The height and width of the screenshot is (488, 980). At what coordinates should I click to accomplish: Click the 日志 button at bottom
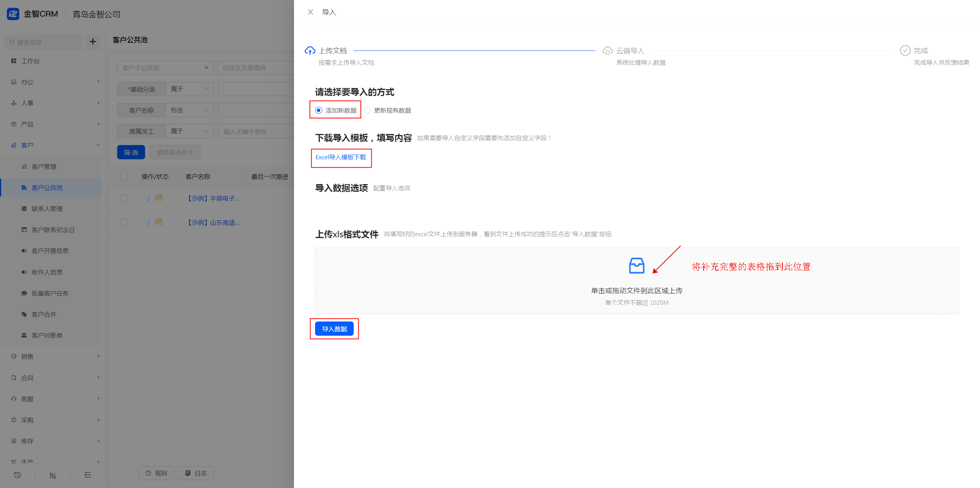coord(196,473)
